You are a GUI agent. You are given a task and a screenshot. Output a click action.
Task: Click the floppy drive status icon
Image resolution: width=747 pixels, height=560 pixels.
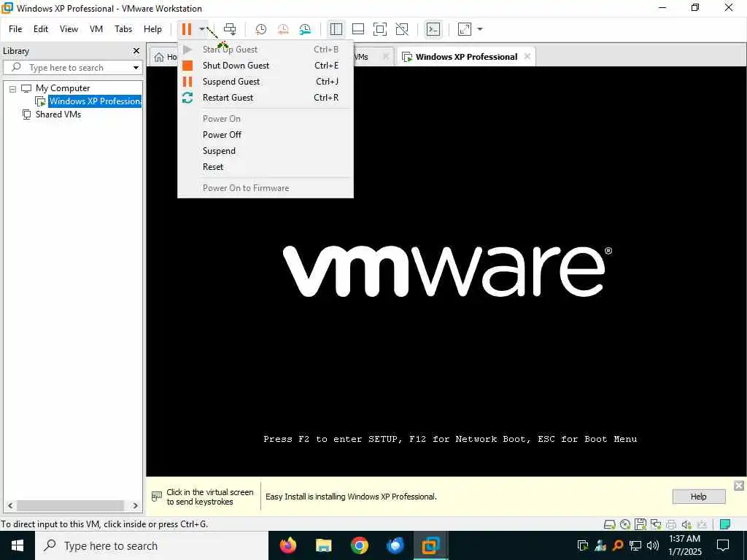[640, 525]
